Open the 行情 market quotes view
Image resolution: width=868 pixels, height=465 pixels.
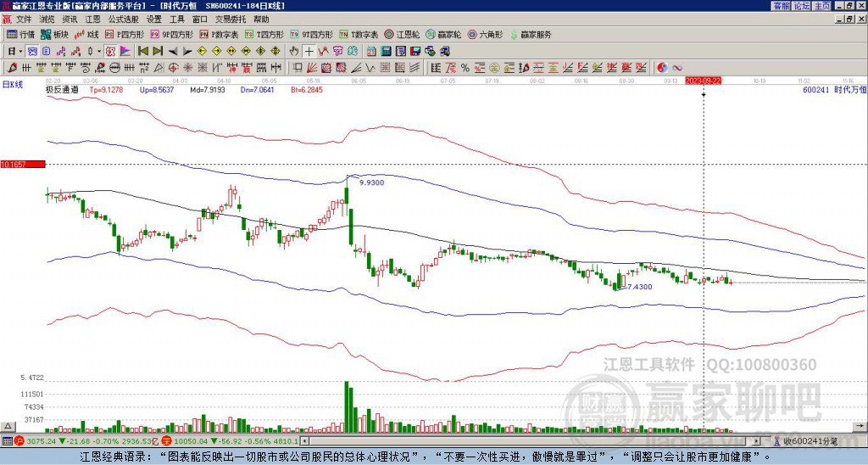pos(20,34)
